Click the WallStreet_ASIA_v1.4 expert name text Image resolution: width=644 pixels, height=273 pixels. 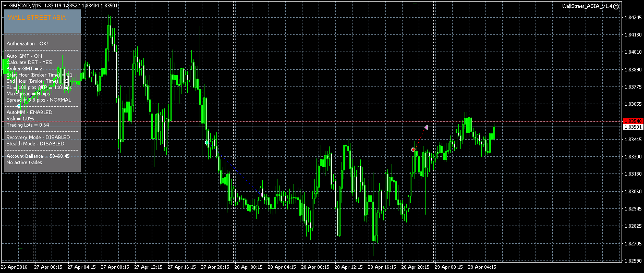pos(587,6)
